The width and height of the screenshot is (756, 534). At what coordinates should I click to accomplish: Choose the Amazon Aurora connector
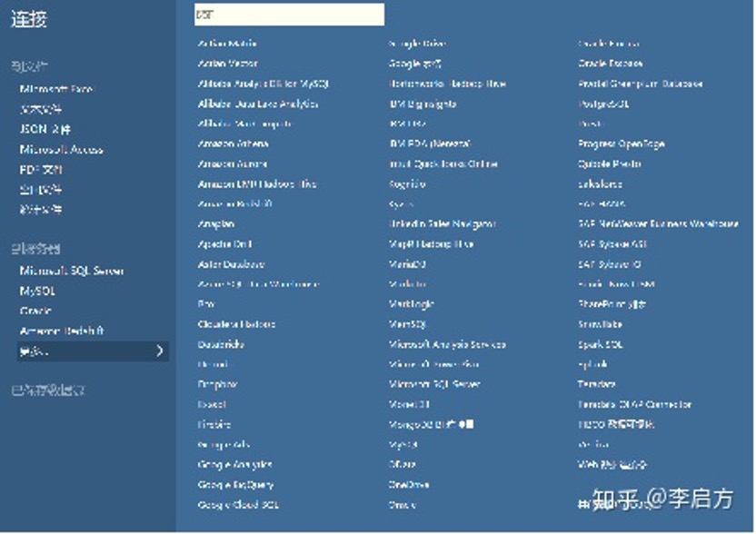233,163
